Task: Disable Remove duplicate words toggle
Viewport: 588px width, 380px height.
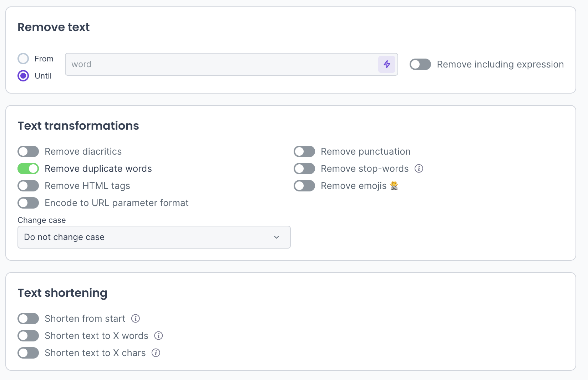Action: click(28, 169)
